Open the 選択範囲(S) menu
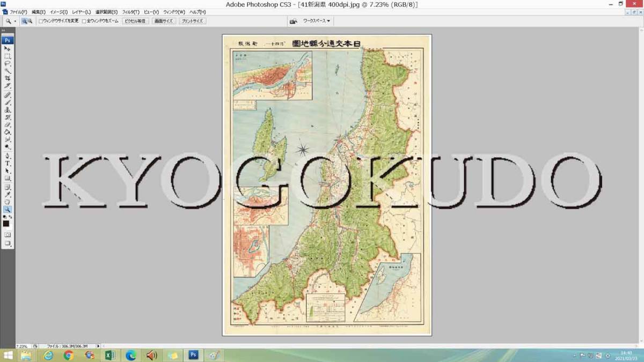 (106, 12)
